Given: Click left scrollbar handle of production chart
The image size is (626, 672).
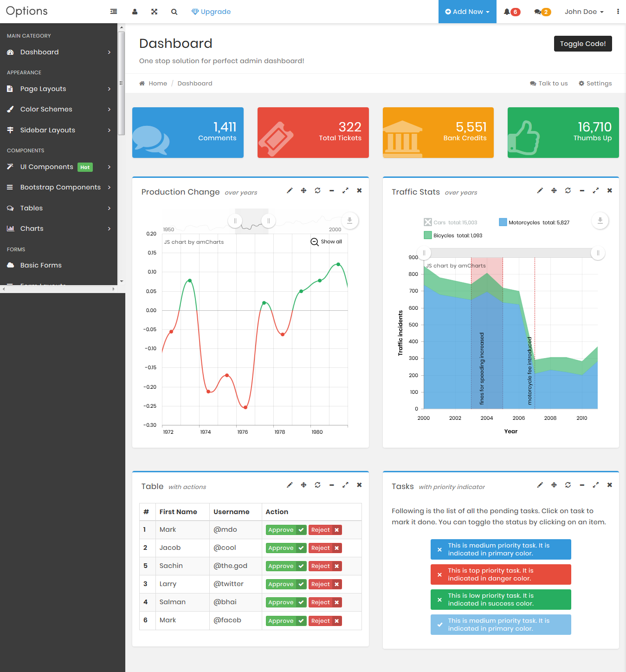Looking at the screenshot, I should pyautogui.click(x=235, y=221).
